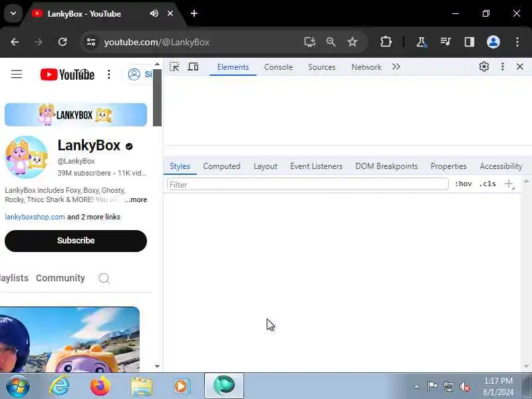Reload the YouTube page
Screen dimensions: 532x399
pos(63,42)
